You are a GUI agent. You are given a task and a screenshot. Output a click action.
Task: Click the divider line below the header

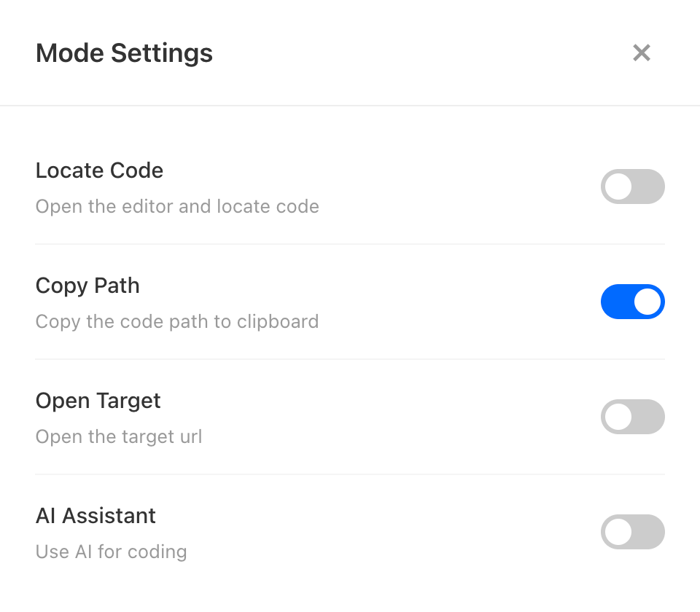[350, 106]
